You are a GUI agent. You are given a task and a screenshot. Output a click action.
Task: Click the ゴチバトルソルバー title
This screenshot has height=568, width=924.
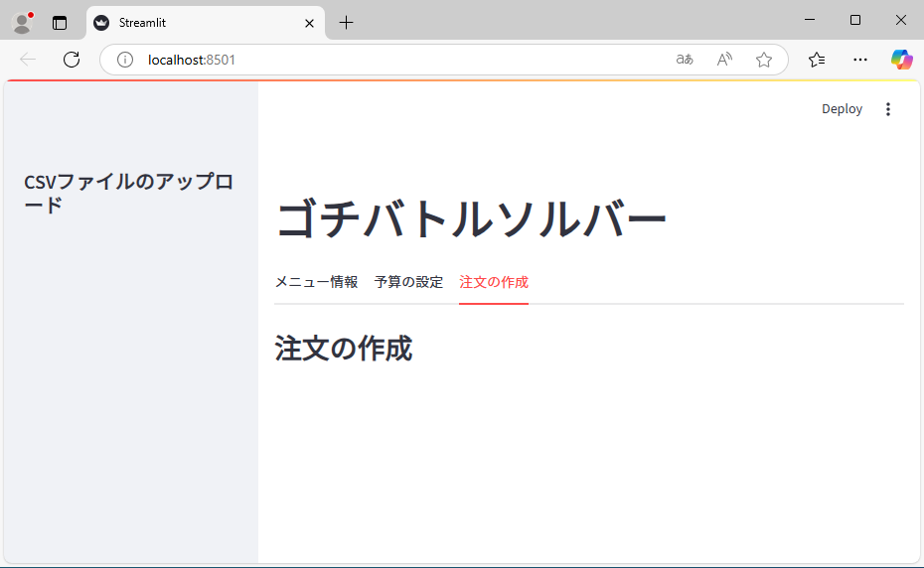(x=471, y=218)
